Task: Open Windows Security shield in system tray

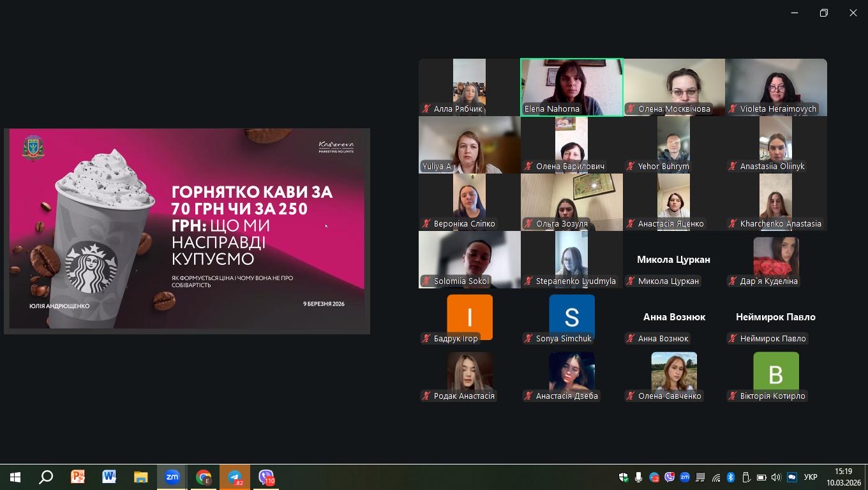Action: click(x=624, y=477)
